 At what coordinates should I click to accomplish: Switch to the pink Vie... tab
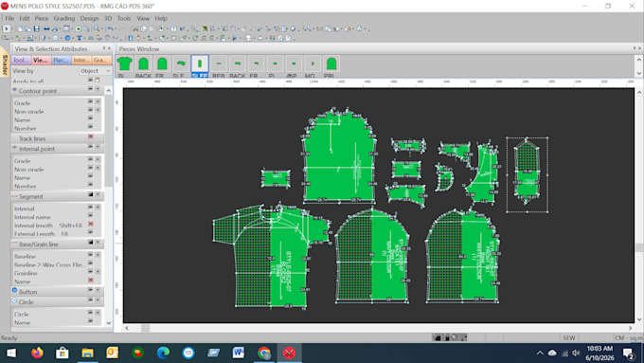click(41, 60)
